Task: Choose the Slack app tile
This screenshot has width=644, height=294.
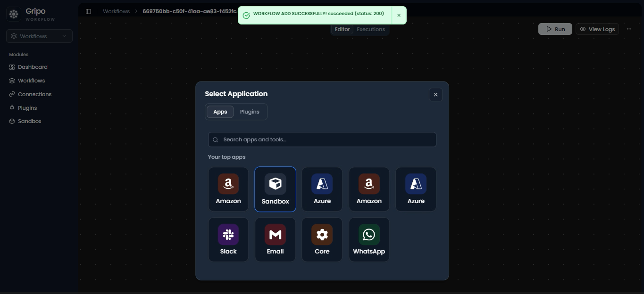Action: point(228,239)
